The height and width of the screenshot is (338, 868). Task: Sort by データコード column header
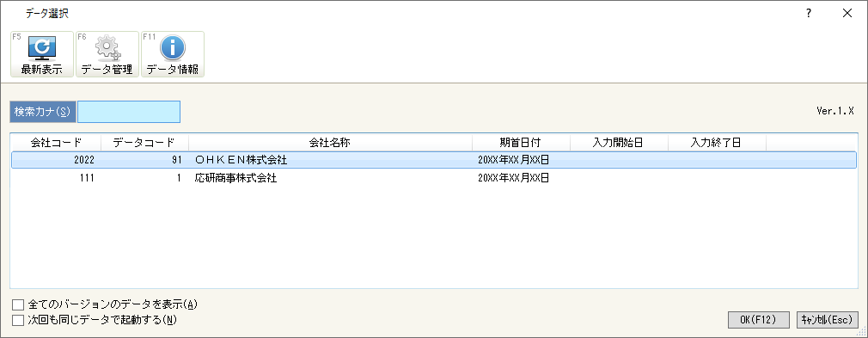click(x=144, y=143)
